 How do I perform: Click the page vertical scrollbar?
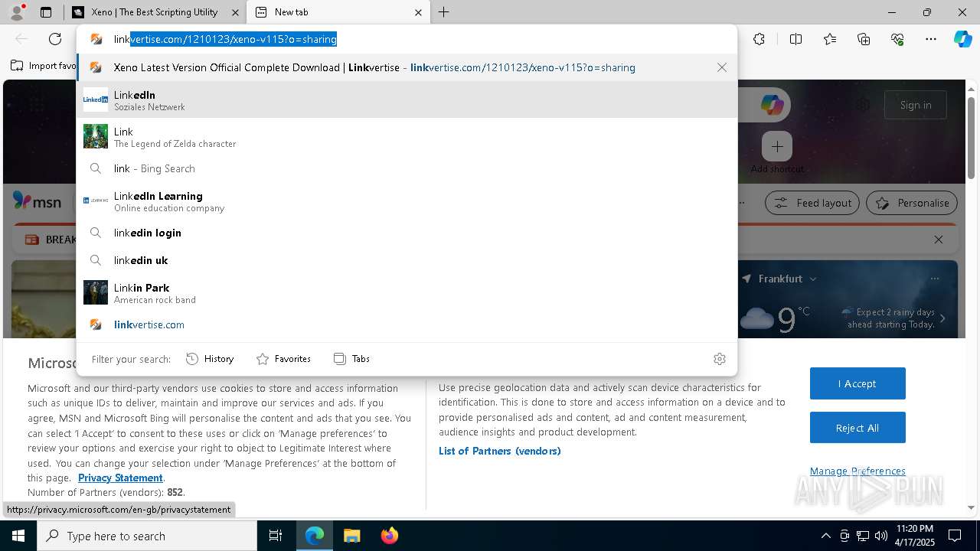pyautogui.click(x=972, y=138)
